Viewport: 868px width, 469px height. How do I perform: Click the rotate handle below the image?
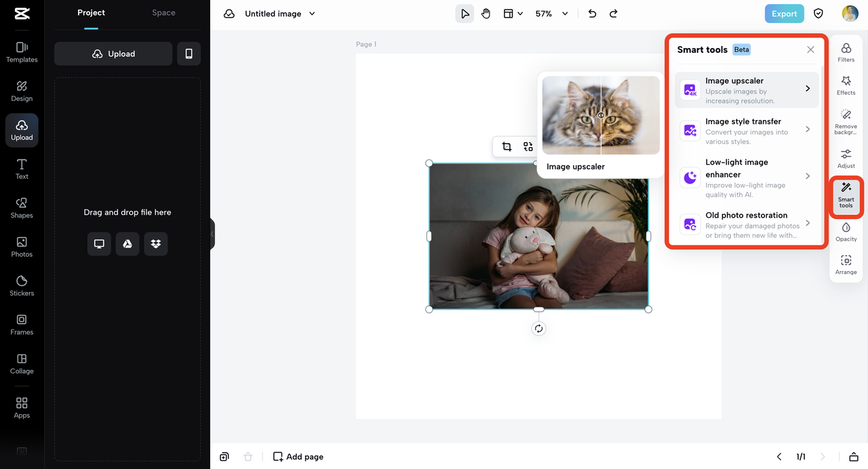point(538,329)
